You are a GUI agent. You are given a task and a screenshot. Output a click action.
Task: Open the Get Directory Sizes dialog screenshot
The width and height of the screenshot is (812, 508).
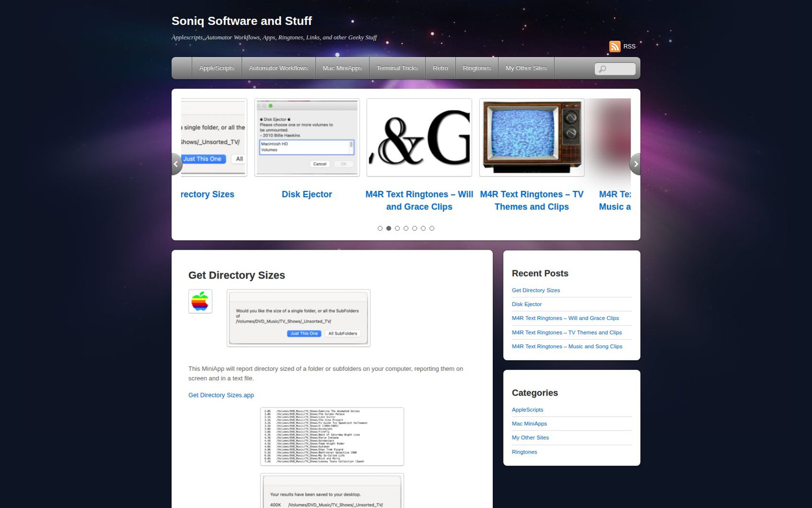(298, 318)
